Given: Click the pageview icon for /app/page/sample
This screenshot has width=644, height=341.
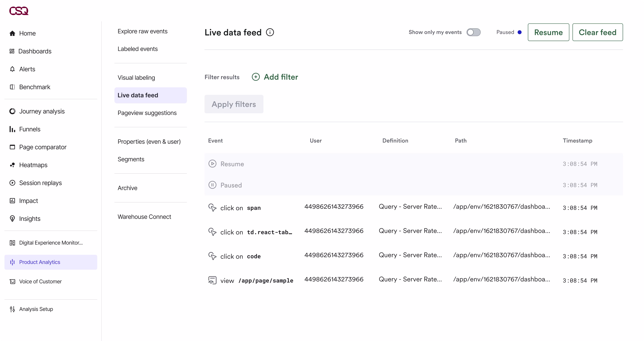Looking at the screenshot, I should pyautogui.click(x=213, y=280).
